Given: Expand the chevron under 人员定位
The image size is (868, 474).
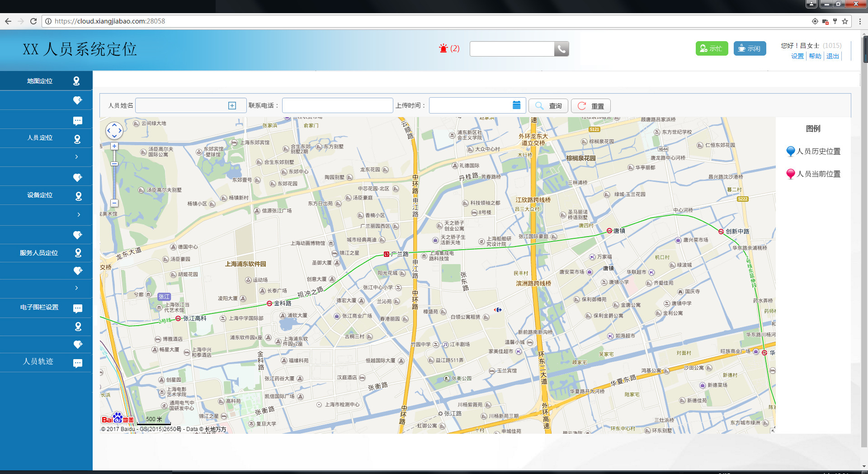Looking at the screenshot, I should tap(76, 156).
